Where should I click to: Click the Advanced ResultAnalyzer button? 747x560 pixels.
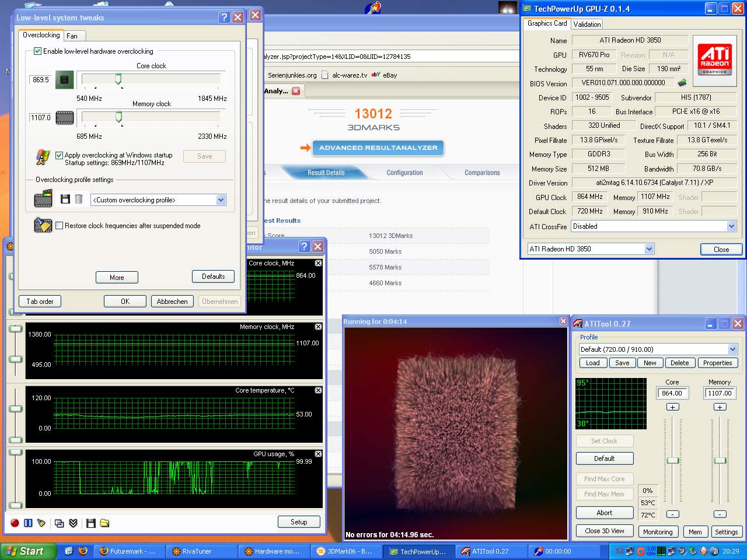(378, 148)
